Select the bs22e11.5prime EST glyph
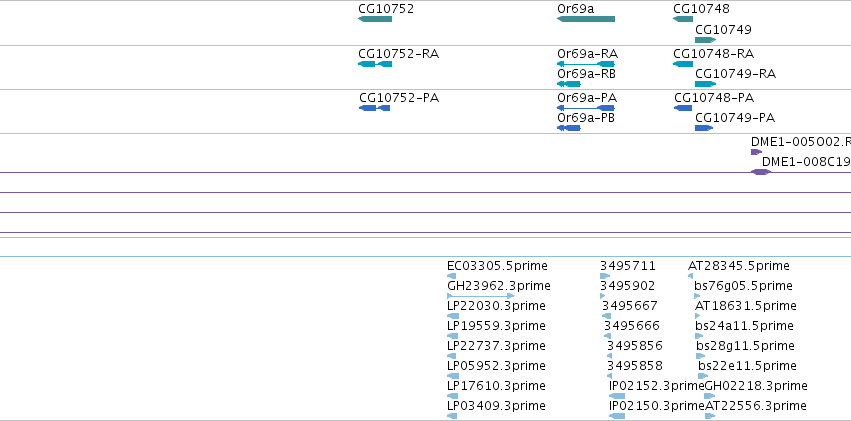 [703, 376]
